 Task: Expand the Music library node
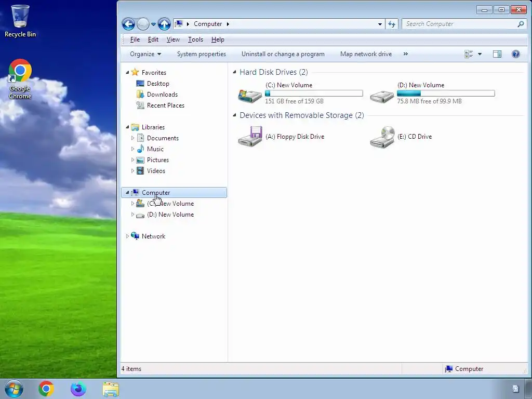[132, 149]
